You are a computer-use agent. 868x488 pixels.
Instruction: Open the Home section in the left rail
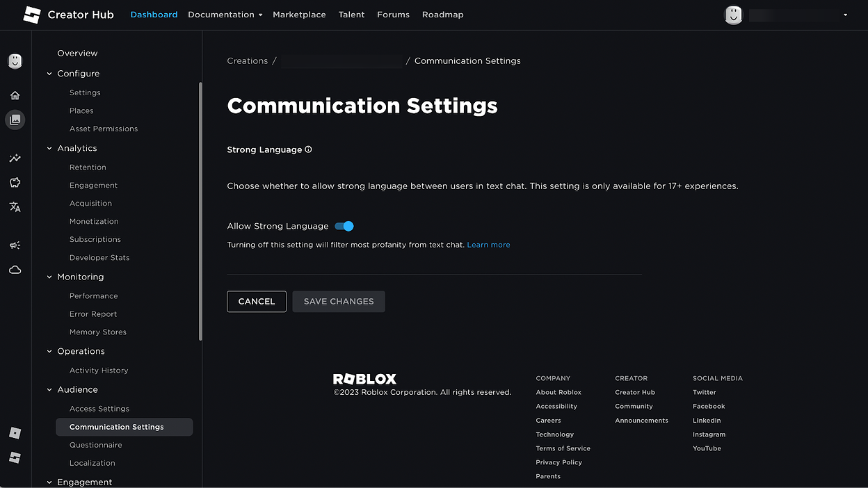tap(15, 95)
